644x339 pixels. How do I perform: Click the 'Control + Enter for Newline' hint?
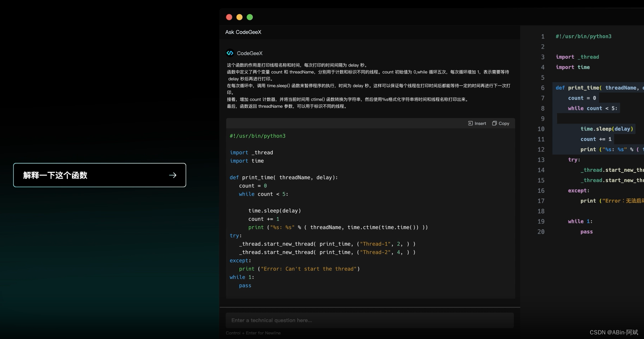(253, 333)
